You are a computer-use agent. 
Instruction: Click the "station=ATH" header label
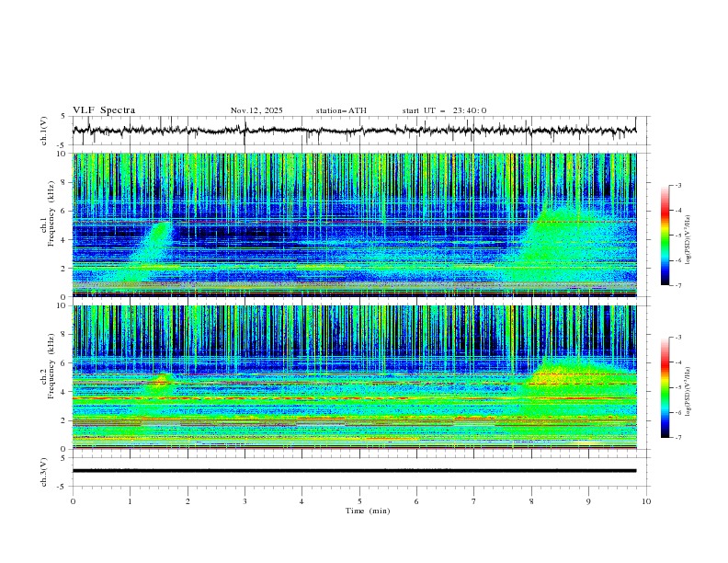click(x=341, y=110)
